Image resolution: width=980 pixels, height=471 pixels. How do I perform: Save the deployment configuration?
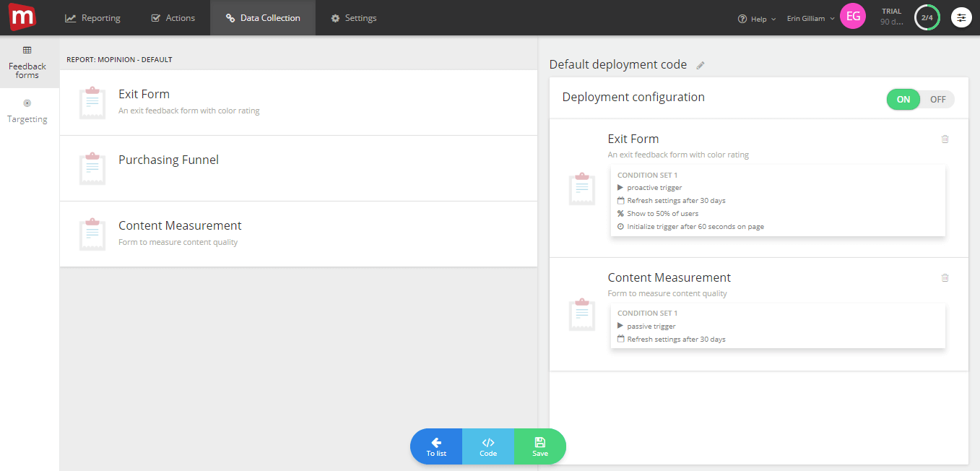(539, 446)
